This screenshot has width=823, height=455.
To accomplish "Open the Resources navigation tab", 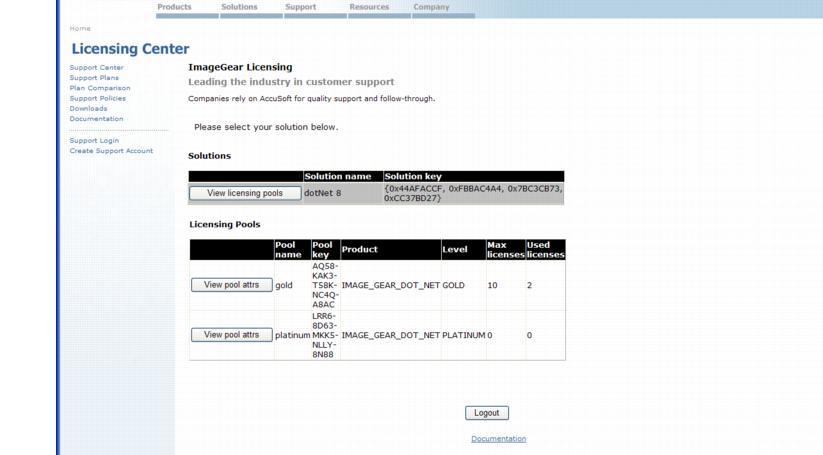I will pos(369,7).
